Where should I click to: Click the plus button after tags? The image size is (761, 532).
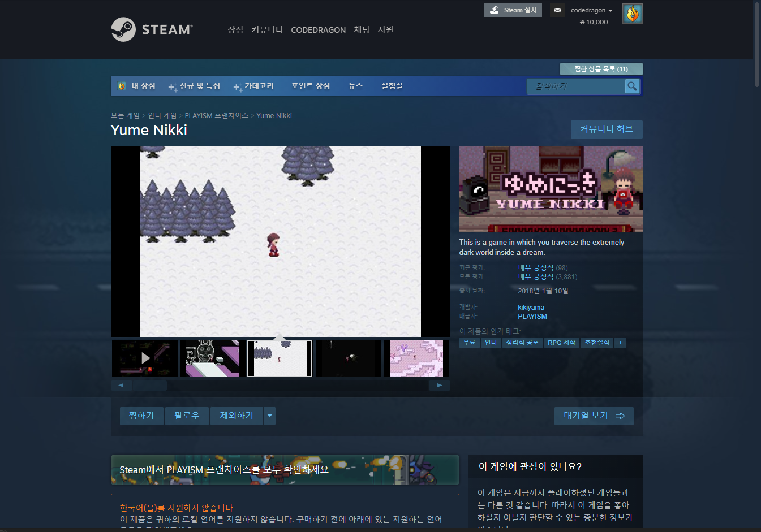click(621, 343)
